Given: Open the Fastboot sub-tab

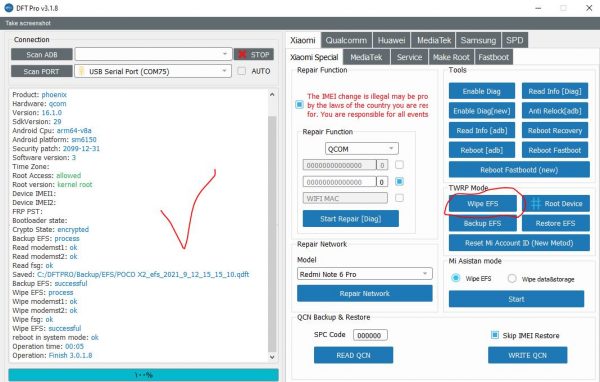Looking at the screenshot, I should (494, 57).
